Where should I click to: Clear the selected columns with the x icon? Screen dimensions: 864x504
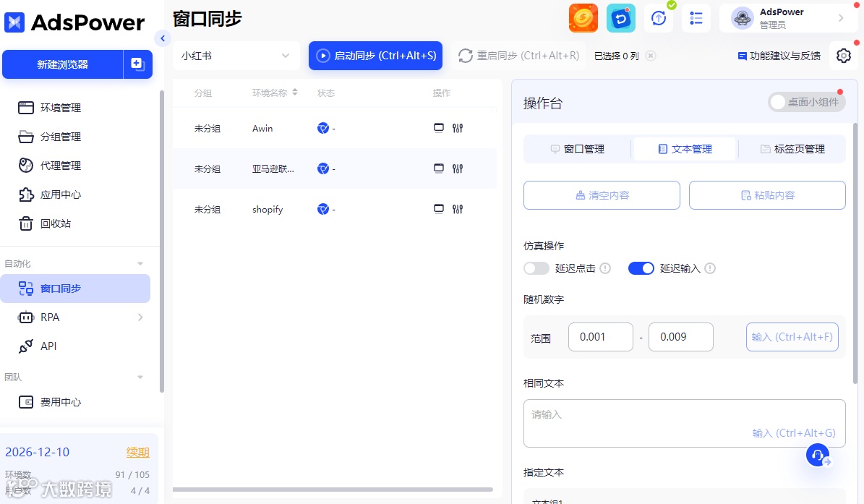651,56
